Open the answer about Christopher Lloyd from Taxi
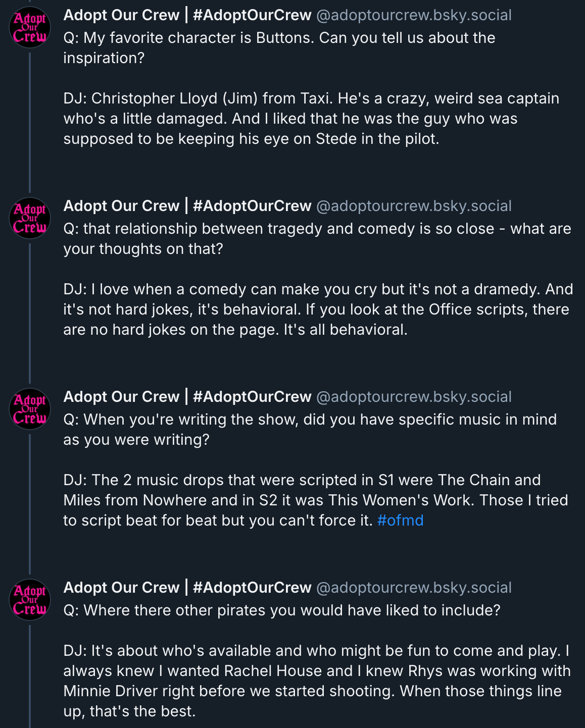585x728 pixels. coord(311,119)
